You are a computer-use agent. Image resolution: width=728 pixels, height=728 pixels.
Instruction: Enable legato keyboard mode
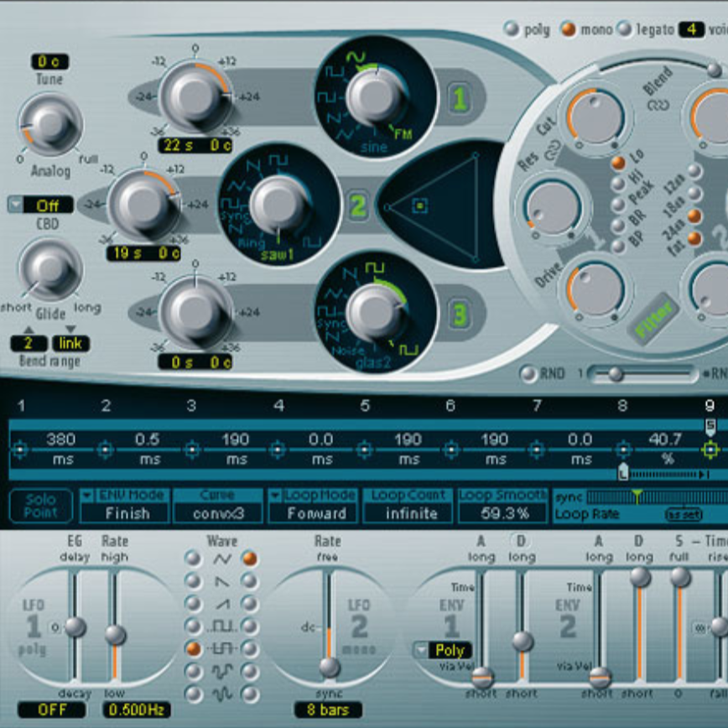625,29
